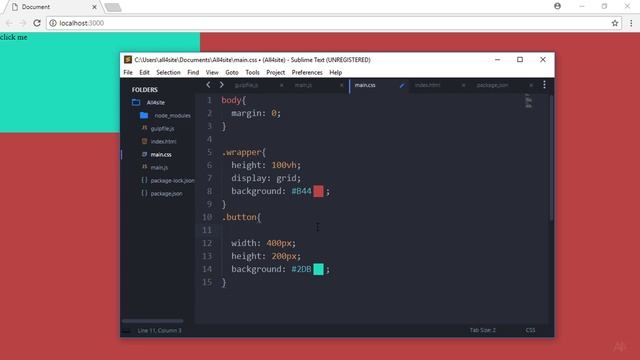Go to previous tab with left arrow

pyautogui.click(x=209, y=85)
